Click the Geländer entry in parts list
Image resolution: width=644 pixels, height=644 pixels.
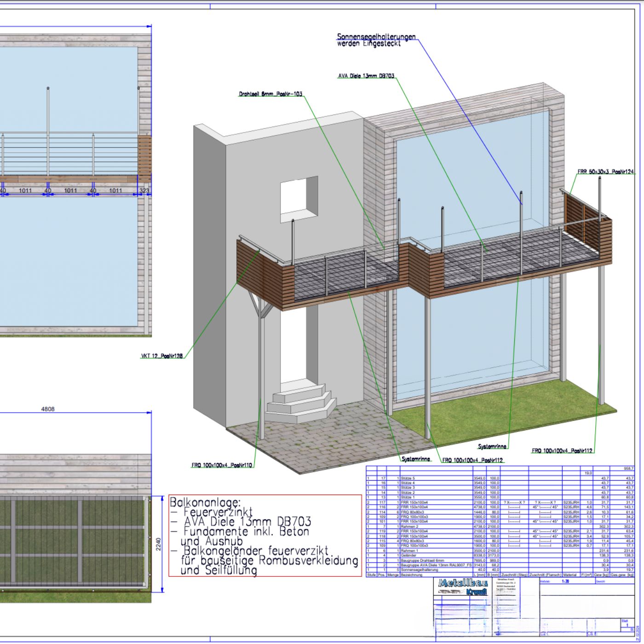point(408,555)
